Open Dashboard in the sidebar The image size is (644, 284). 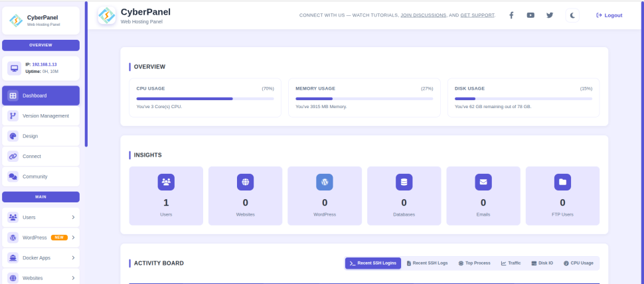[x=40, y=96]
